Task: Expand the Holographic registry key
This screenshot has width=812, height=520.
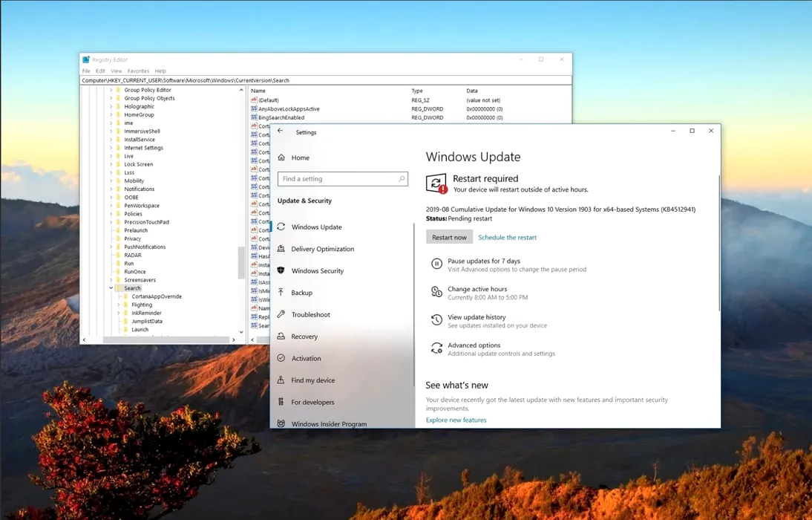Action: 111,107
